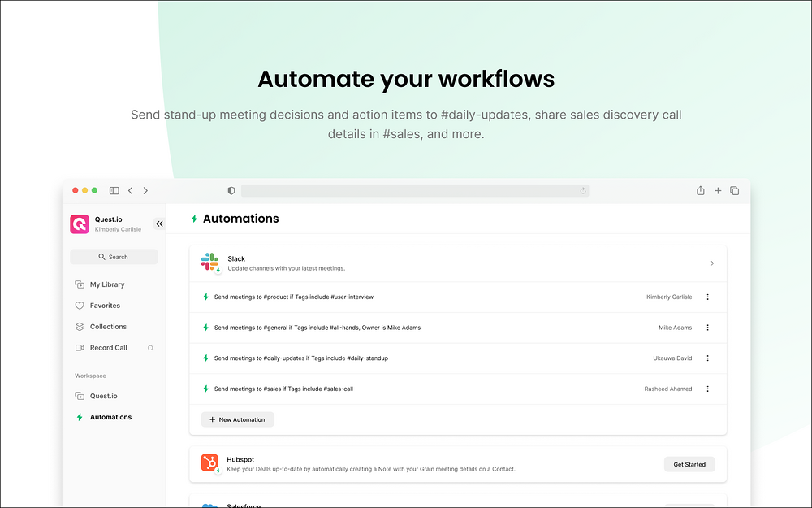The image size is (812, 508).
Task: Click the Workspace section label
Action: click(x=91, y=376)
